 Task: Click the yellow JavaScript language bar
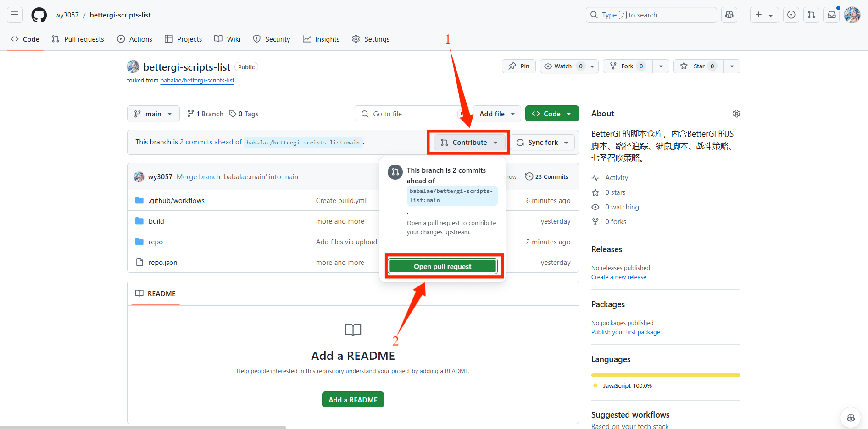(x=665, y=375)
